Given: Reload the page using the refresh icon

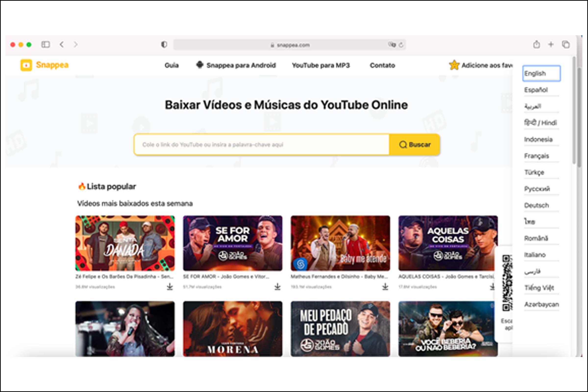Looking at the screenshot, I should tap(401, 45).
